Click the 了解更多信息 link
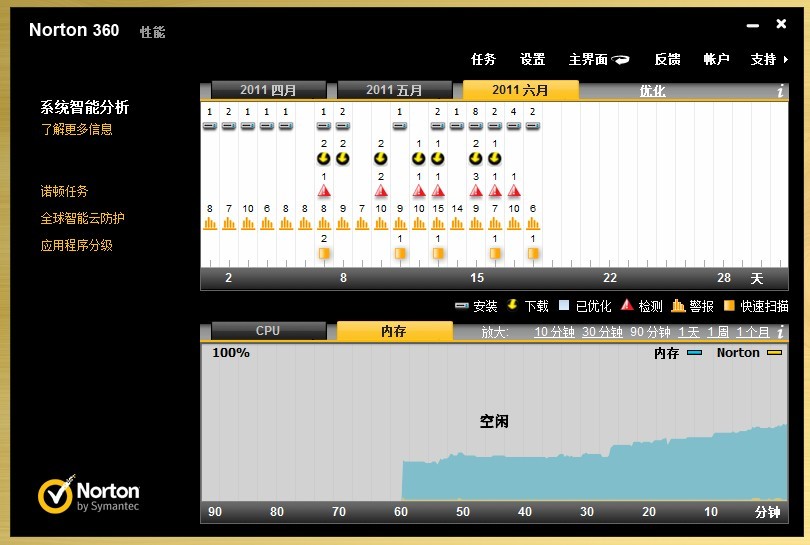810x545 pixels. coord(76,129)
